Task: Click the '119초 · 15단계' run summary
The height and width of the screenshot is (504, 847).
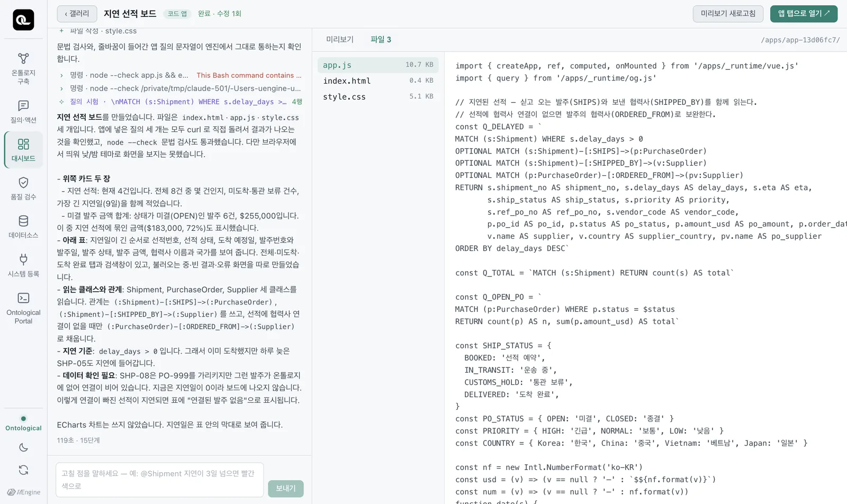Action: click(78, 440)
